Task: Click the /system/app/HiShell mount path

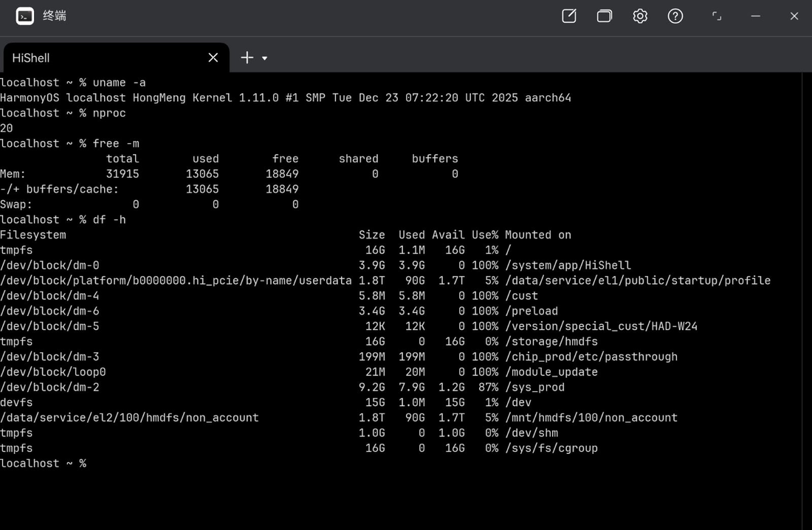Action: (568, 265)
